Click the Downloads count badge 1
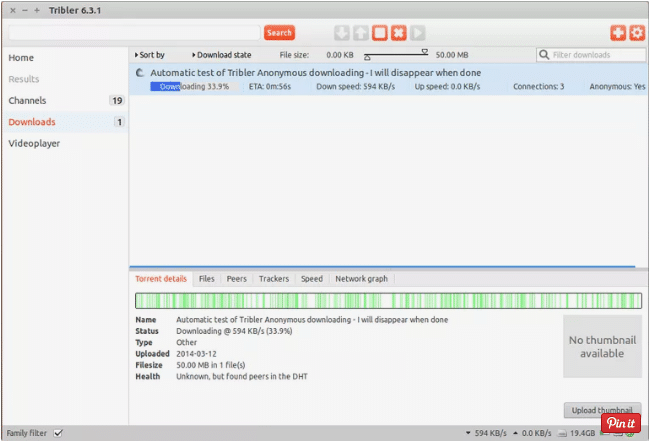This screenshot has width=650, height=442. pyautogui.click(x=119, y=122)
